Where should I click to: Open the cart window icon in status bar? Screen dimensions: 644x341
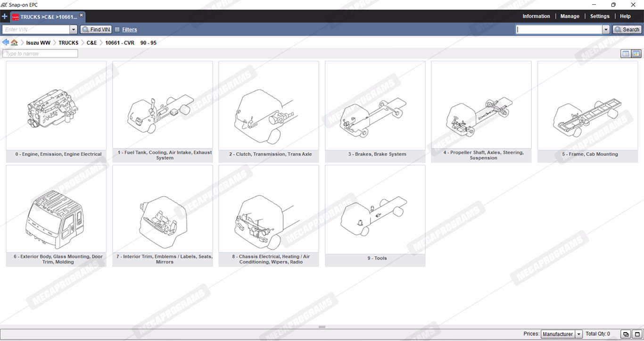click(626, 334)
